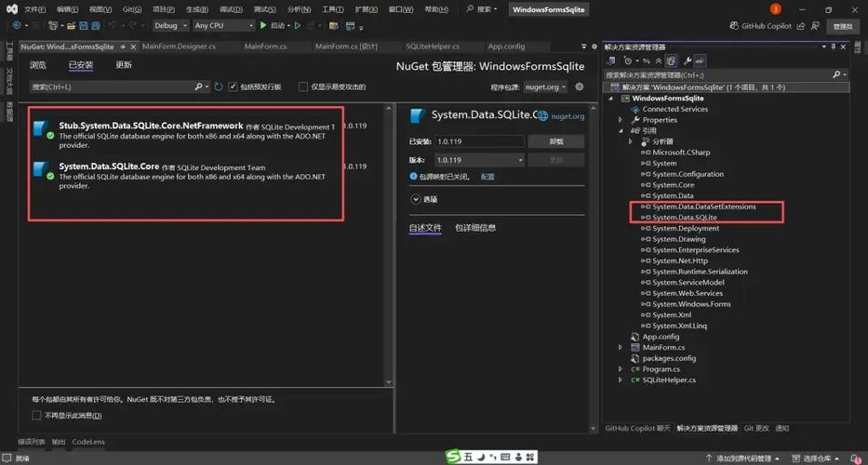Open the Any CPU platform dropdown
This screenshot has height=465, width=868.
click(223, 25)
